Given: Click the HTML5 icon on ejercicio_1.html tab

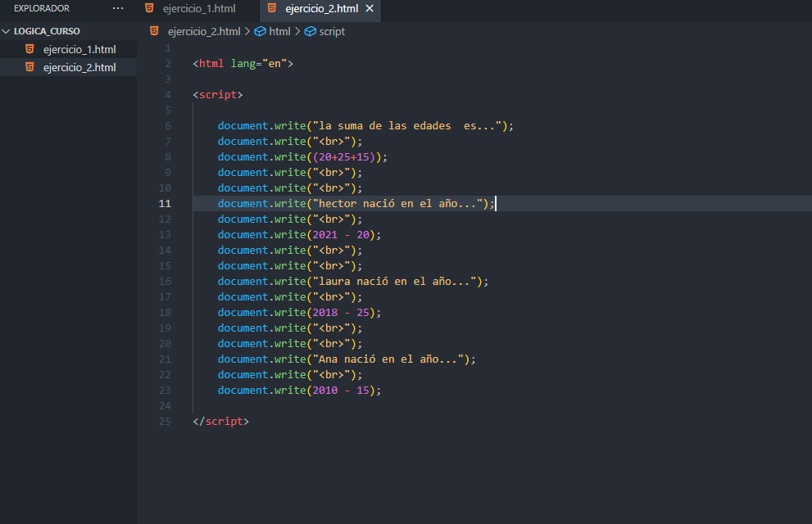Looking at the screenshot, I should (x=149, y=8).
